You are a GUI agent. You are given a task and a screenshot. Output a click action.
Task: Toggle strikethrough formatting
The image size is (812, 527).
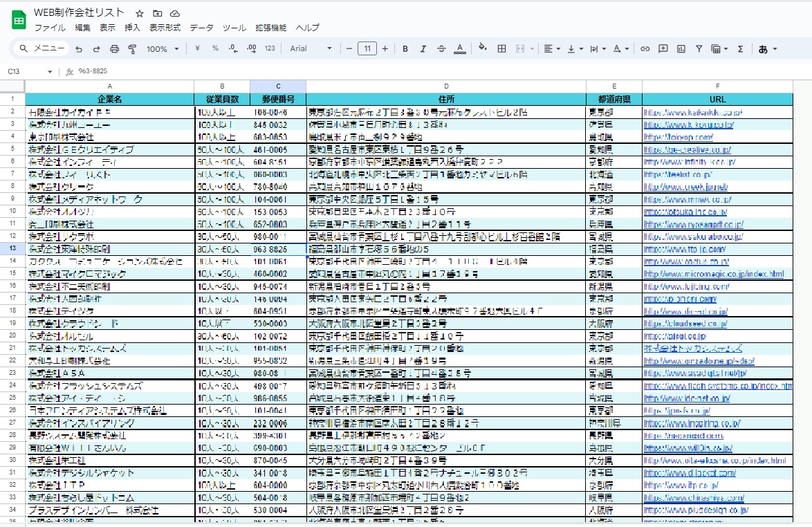point(441,48)
